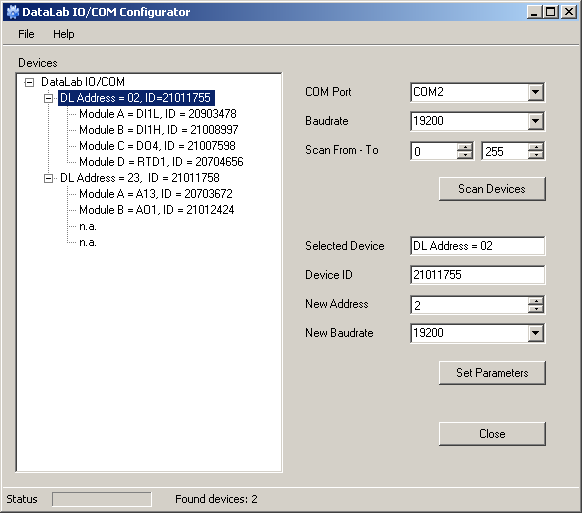
Task: Click the Close button
Action: pos(492,434)
